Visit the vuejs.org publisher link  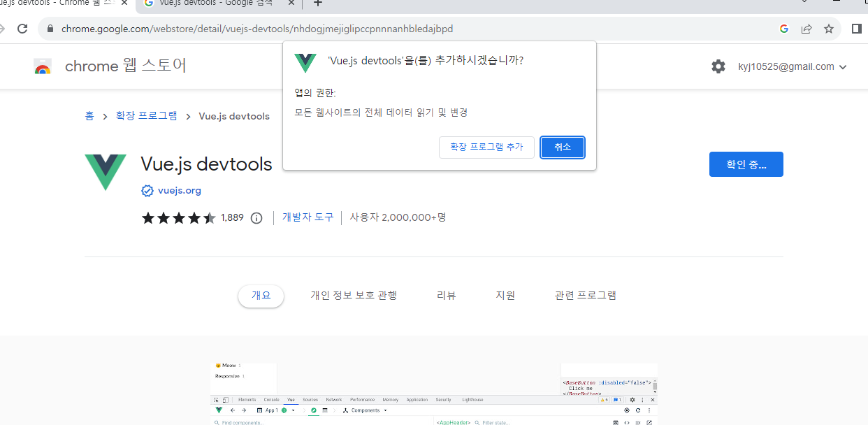(x=180, y=190)
